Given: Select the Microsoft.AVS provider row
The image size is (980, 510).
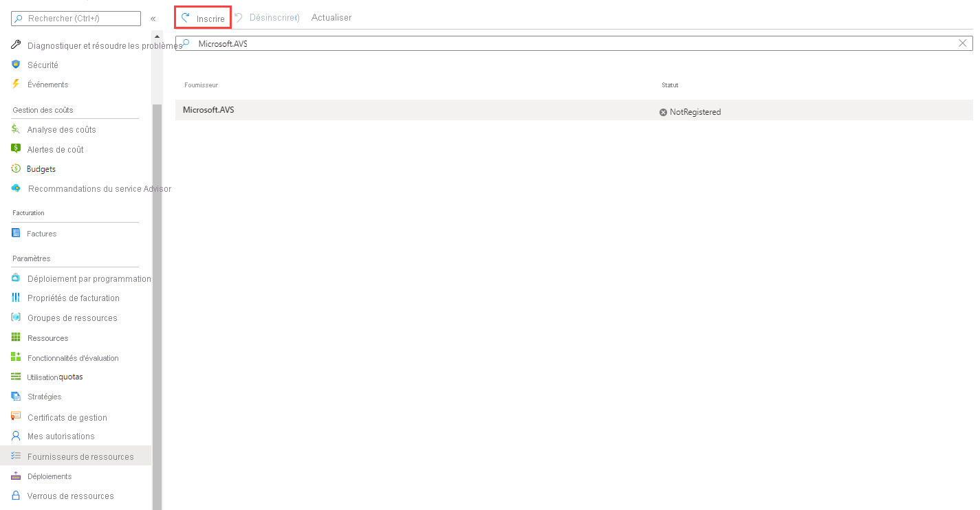Looking at the screenshot, I should [574, 110].
